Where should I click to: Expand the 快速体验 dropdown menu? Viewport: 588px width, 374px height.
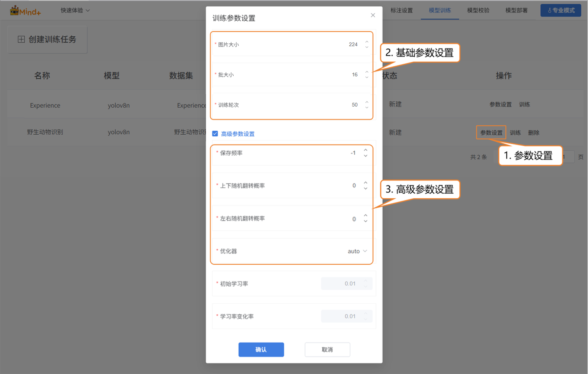click(x=75, y=11)
